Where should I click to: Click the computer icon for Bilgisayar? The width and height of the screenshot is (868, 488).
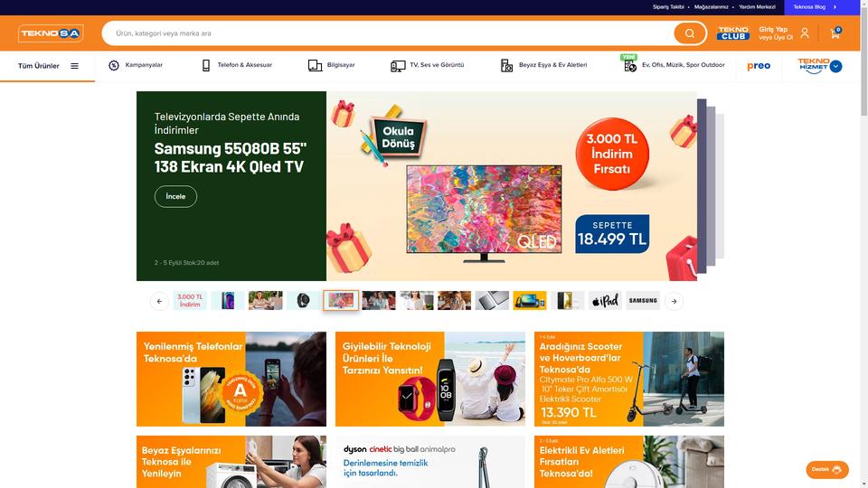point(315,65)
